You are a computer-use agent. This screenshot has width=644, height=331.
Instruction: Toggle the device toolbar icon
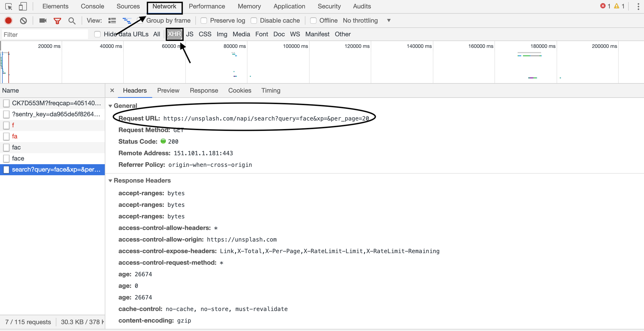[x=23, y=7]
